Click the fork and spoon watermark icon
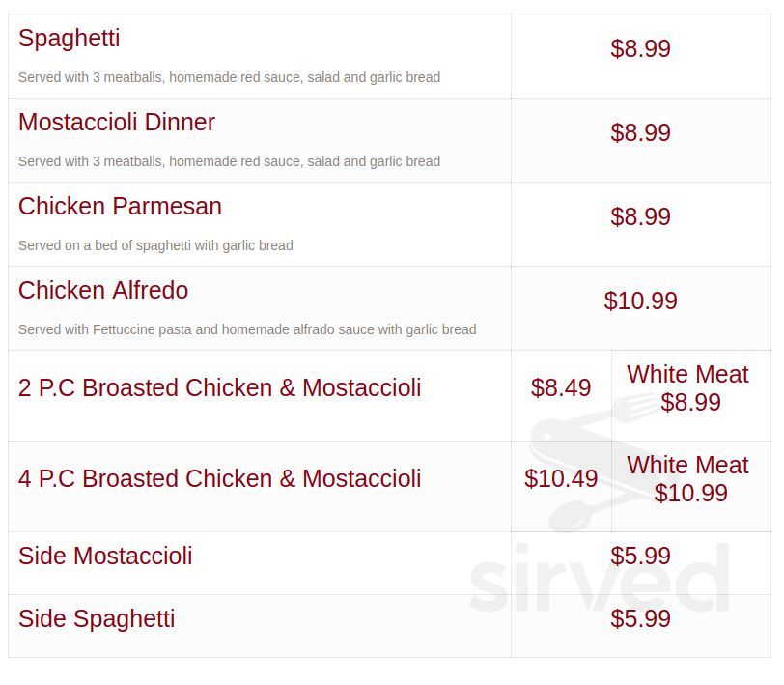Image resolution: width=784 pixels, height=685 pixels. click(593, 462)
